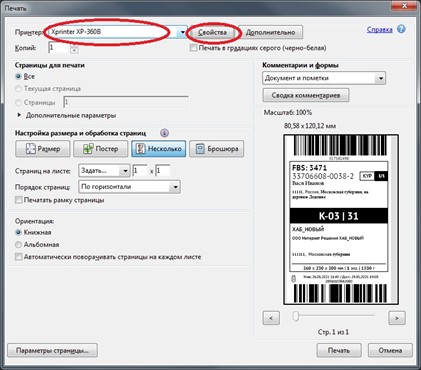Open the Xprinter XP-360B printer dropdown
This screenshot has height=370, width=421.
[118, 32]
